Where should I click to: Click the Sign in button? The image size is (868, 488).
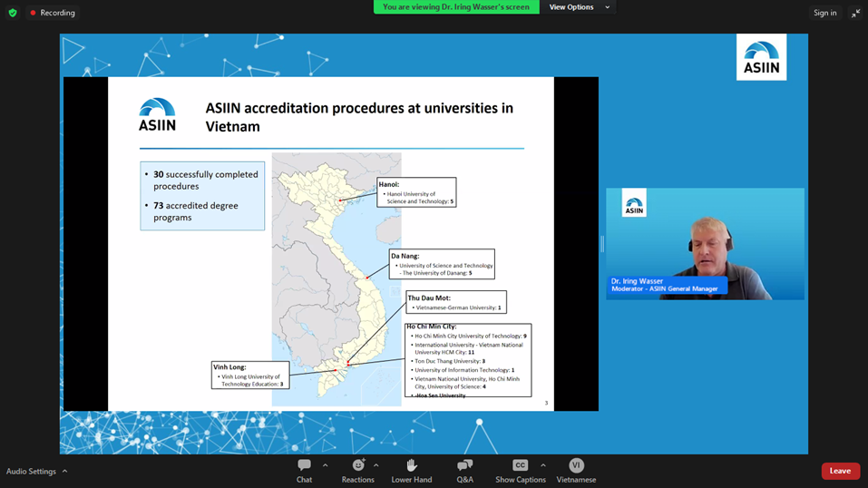824,13
